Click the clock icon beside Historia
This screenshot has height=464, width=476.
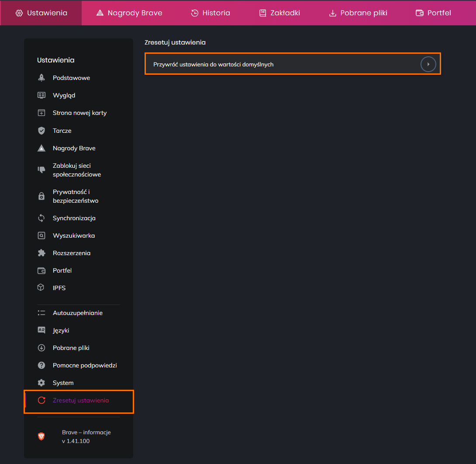(195, 13)
